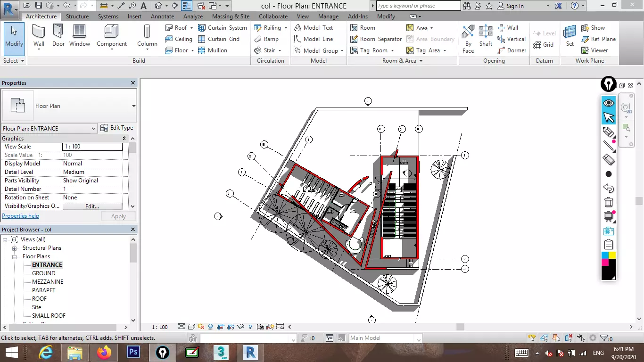The width and height of the screenshot is (644, 362).
Task: Select the Curtain System tool
Action: click(223, 28)
